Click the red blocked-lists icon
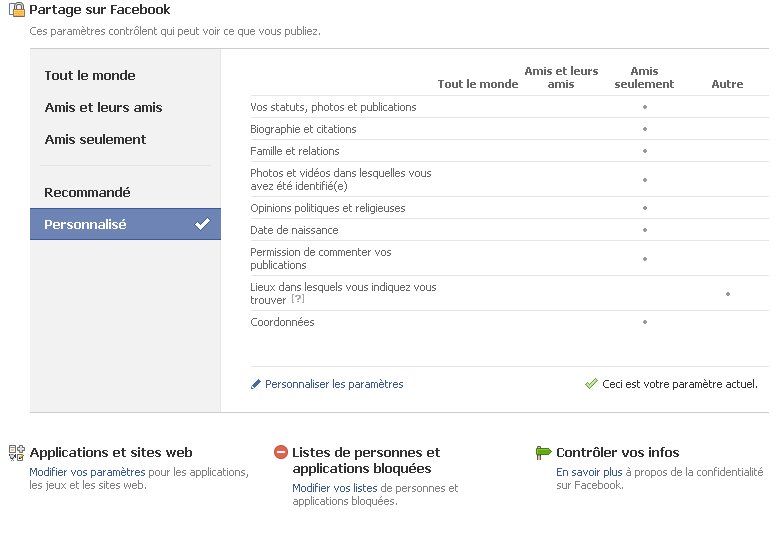Screen dimensions: 782x543 pos(281,452)
